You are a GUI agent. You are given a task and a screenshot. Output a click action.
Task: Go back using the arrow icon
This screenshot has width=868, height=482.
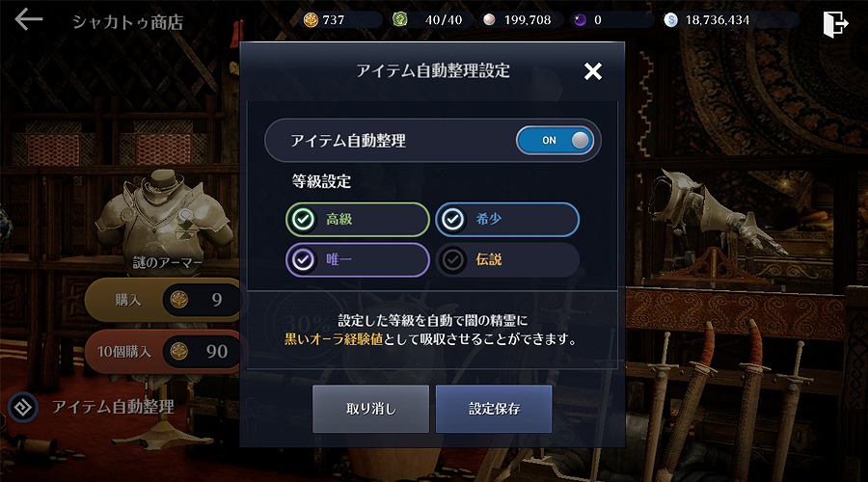(28, 20)
